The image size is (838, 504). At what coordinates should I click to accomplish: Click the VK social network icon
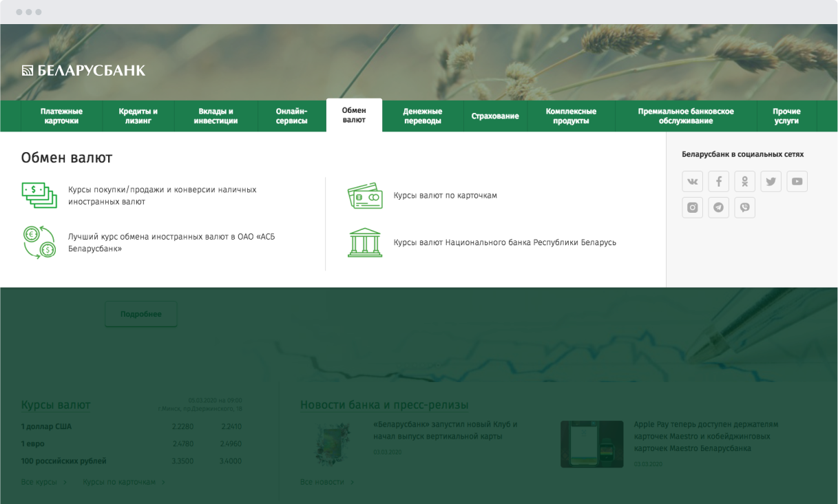coord(692,182)
